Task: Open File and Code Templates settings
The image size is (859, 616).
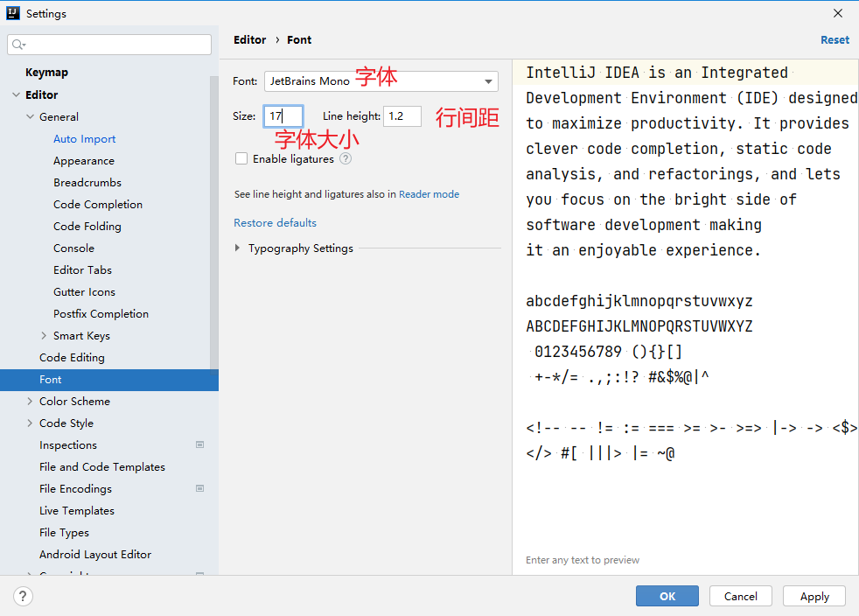Action: [x=101, y=467]
